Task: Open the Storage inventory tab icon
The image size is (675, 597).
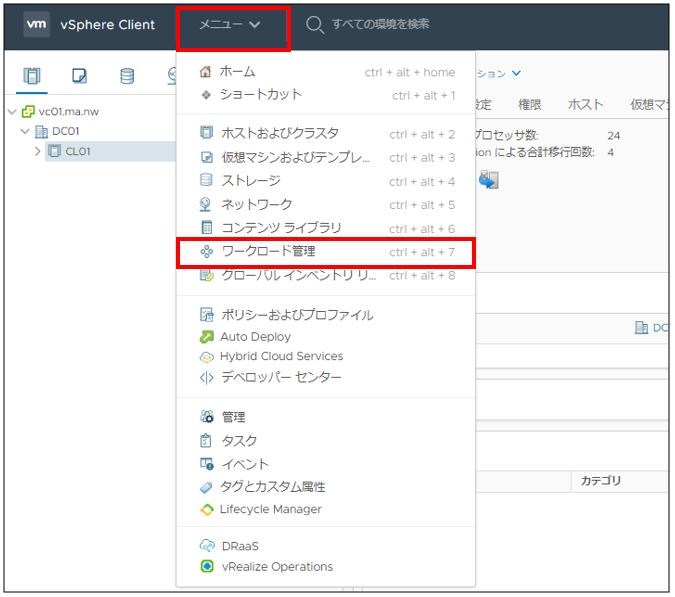Action: [127, 76]
